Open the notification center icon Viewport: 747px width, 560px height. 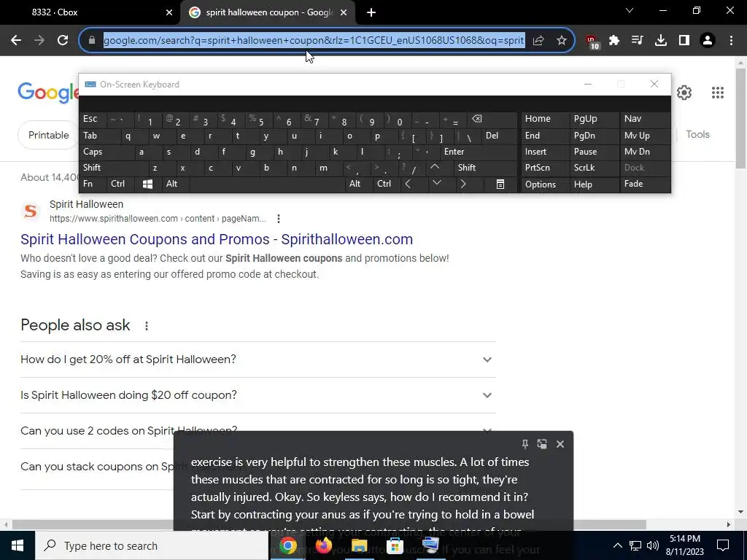click(723, 545)
